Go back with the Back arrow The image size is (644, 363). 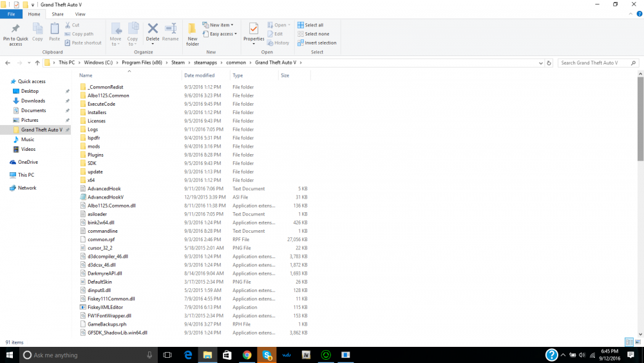tap(8, 63)
